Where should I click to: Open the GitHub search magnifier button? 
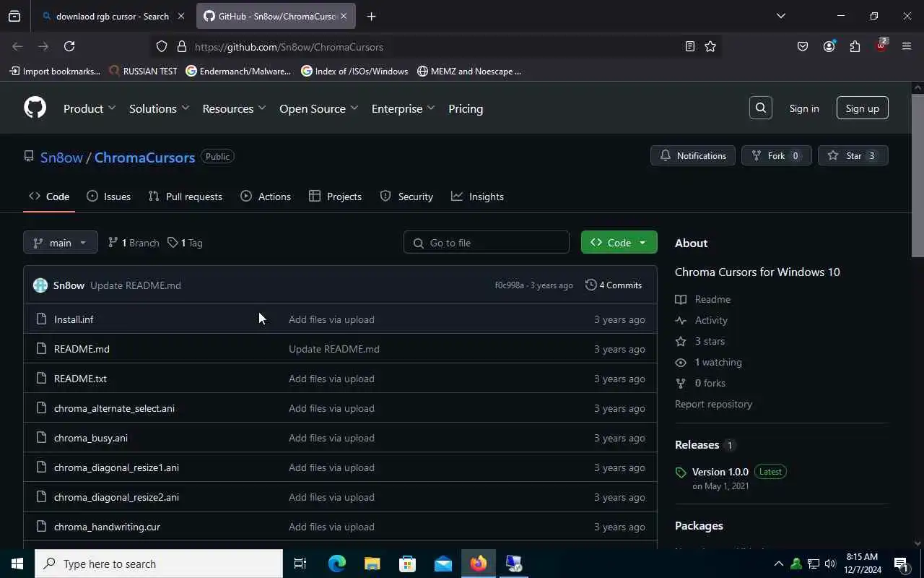click(x=761, y=108)
